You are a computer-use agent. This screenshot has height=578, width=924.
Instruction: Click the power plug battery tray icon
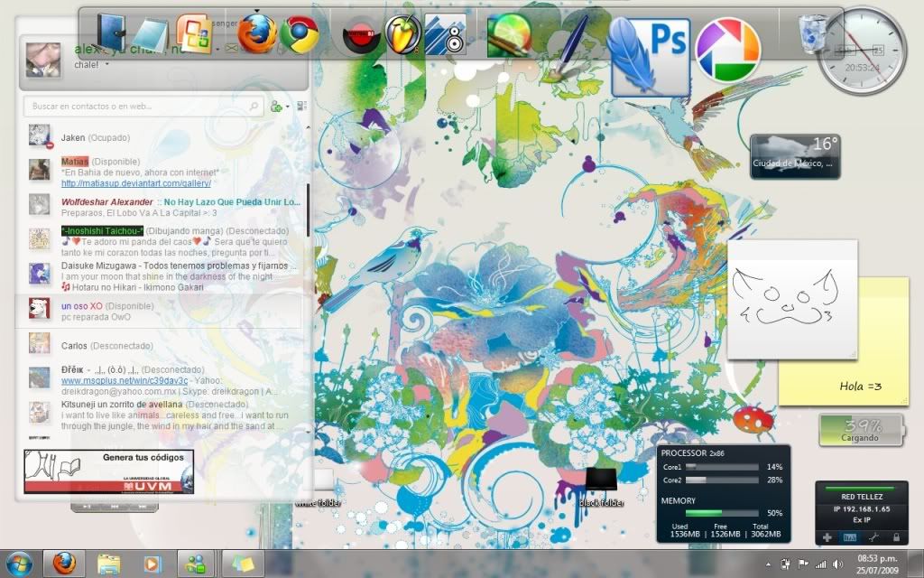point(785,564)
